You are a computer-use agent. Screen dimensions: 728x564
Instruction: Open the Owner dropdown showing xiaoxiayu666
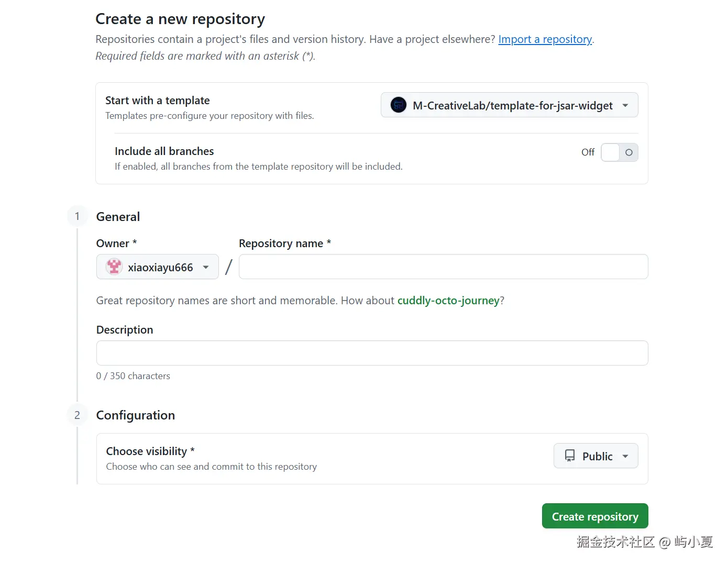158,267
